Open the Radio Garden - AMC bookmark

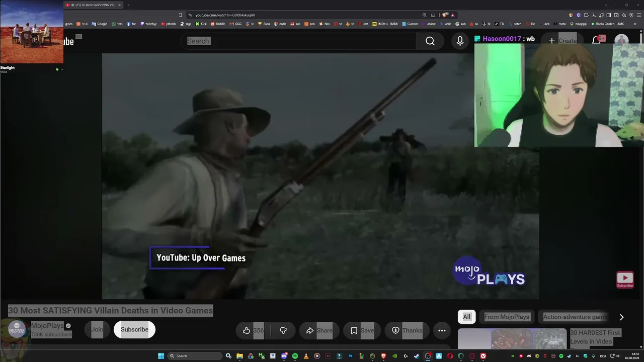point(607,24)
